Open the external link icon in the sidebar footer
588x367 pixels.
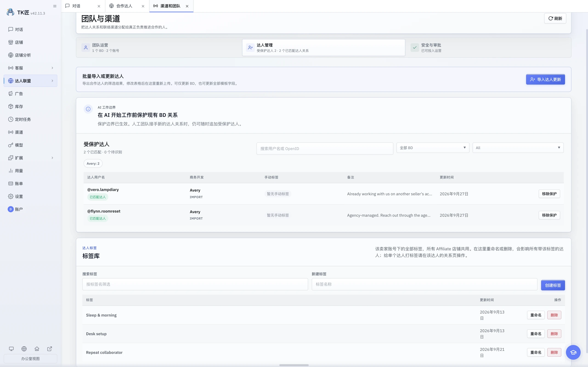click(x=50, y=349)
